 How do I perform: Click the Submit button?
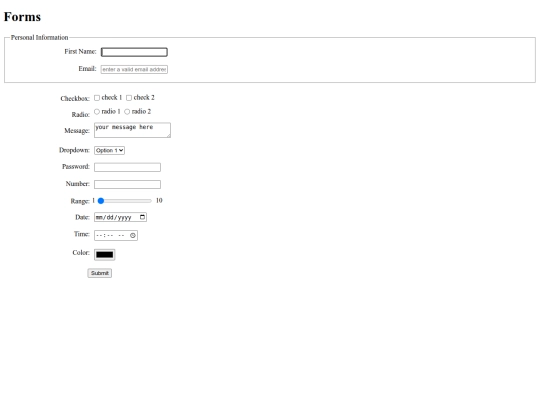coord(100,273)
